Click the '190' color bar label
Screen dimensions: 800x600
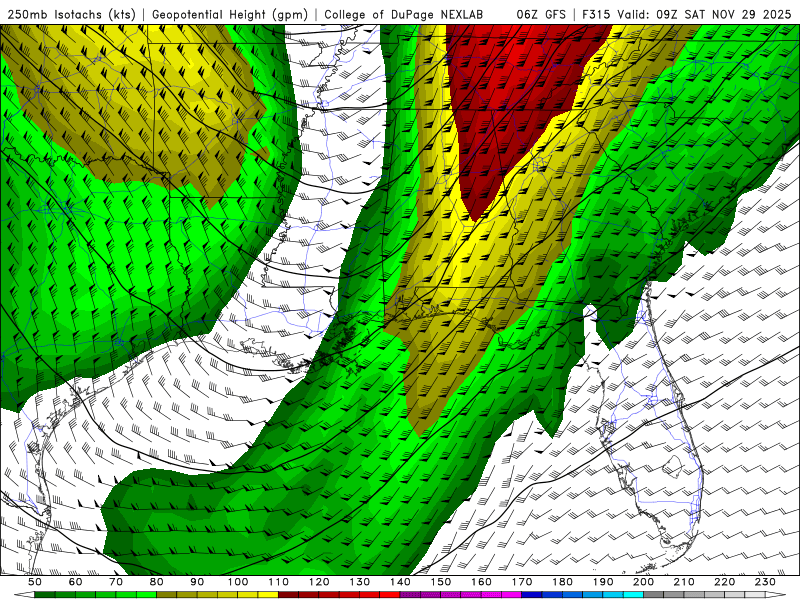(x=603, y=582)
